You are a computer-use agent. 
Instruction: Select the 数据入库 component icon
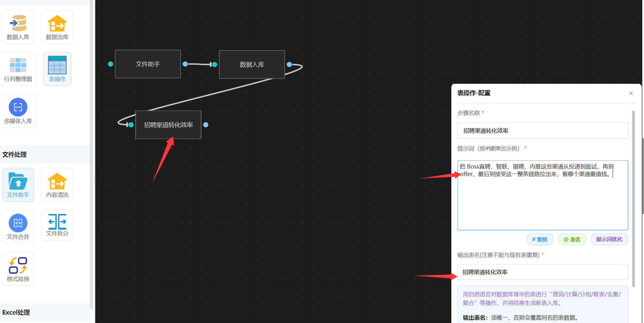coord(18,27)
